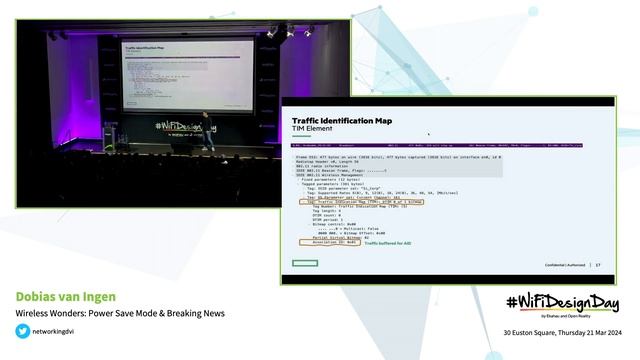The image size is (640, 360).
Task: Select the speaker name Dobias van Ingen
Action: click(66, 296)
